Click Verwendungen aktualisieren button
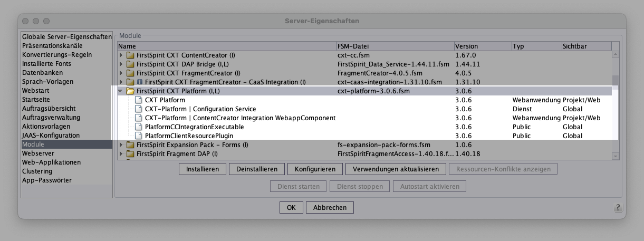The image size is (644, 241). tap(396, 169)
